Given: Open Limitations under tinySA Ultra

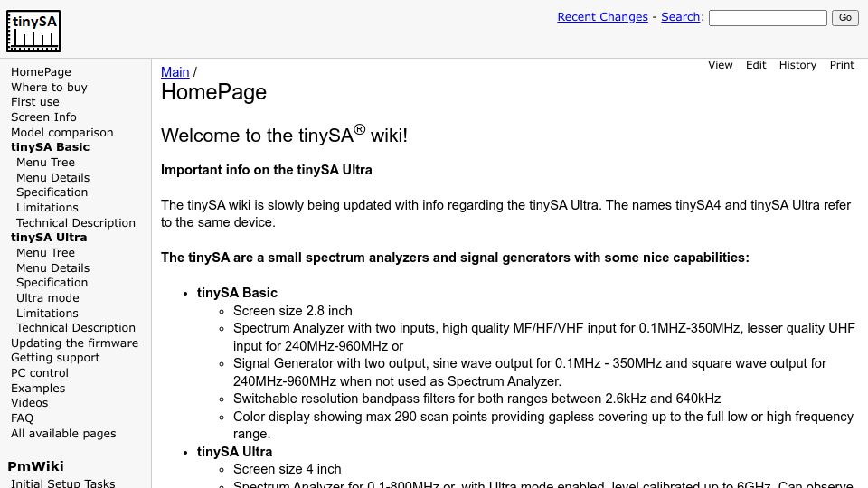Looking at the screenshot, I should coord(47,314).
